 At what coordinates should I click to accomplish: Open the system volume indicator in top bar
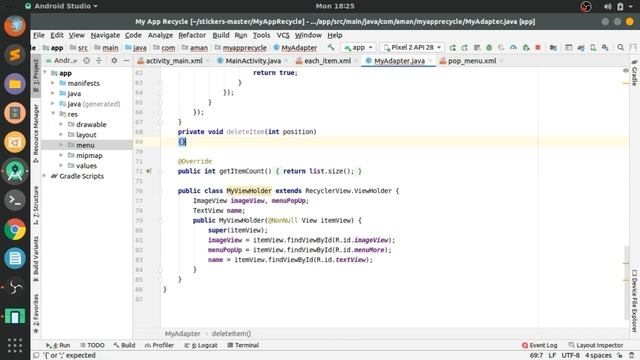click(x=608, y=7)
